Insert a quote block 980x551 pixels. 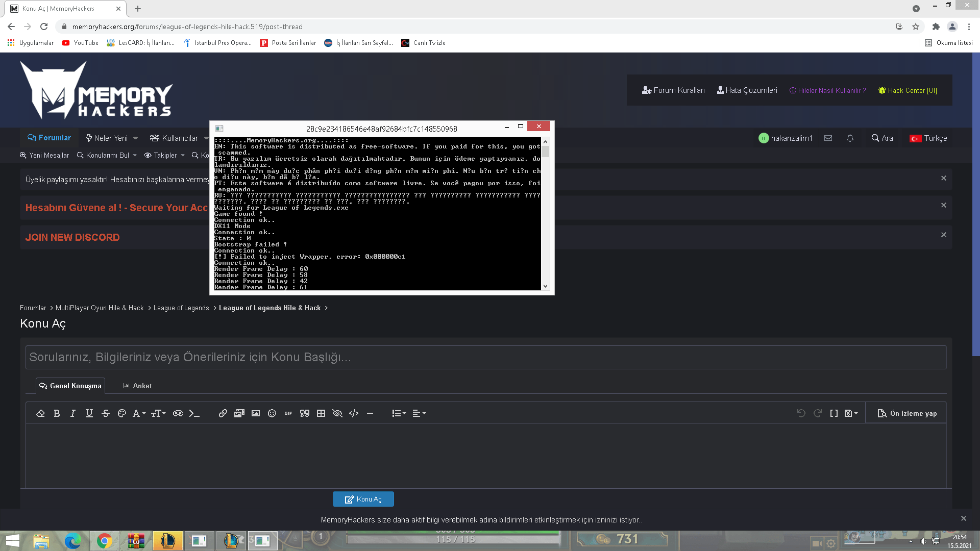coord(305,413)
